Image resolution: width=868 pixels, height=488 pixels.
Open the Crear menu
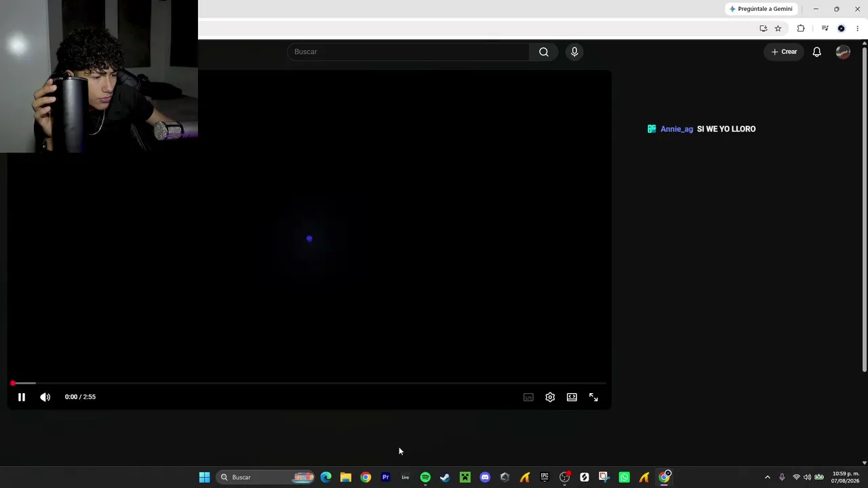coord(784,52)
